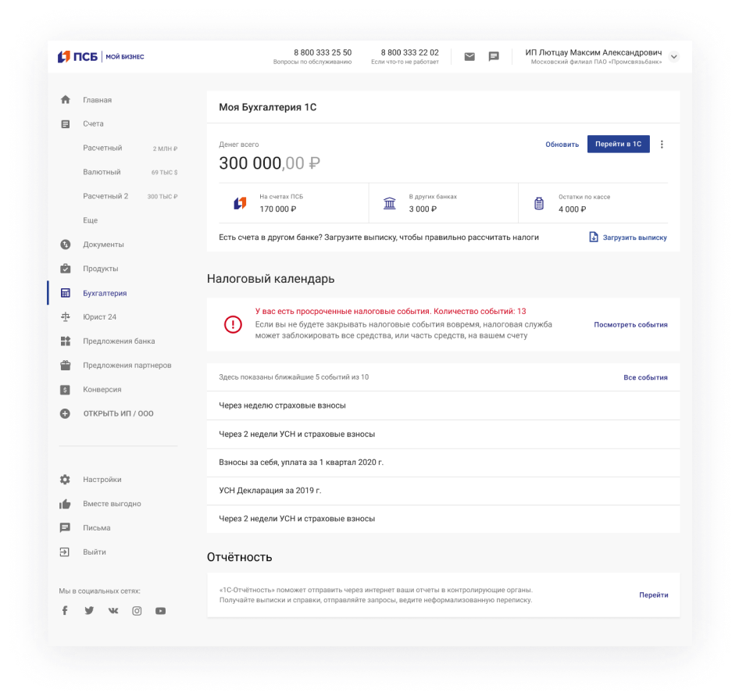Viewport: 739px width, 700px height.
Task: Open the Facebook social icon
Action: click(65, 610)
